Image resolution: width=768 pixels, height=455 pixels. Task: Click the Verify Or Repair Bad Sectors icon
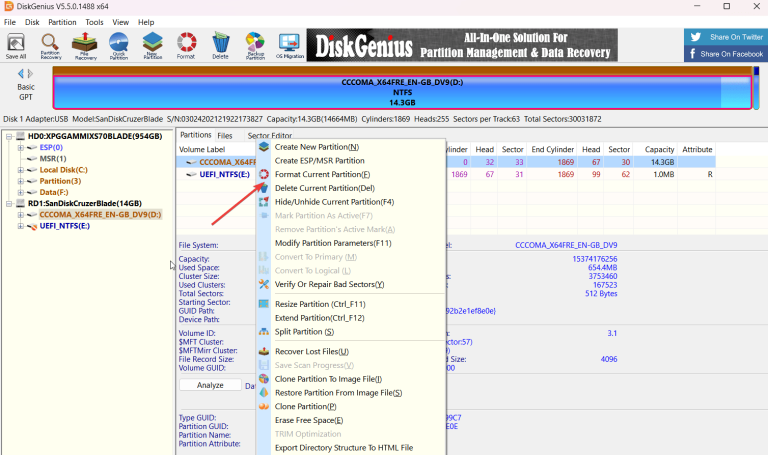264,284
